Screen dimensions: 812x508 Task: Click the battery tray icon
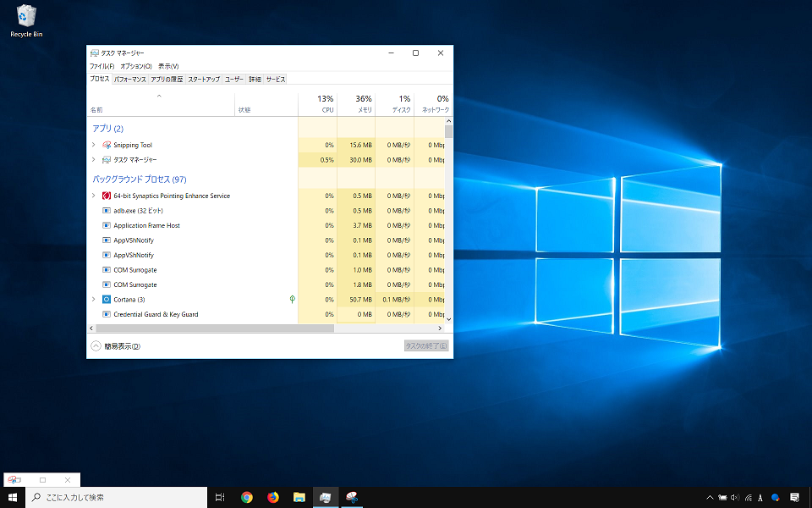point(722,498)
